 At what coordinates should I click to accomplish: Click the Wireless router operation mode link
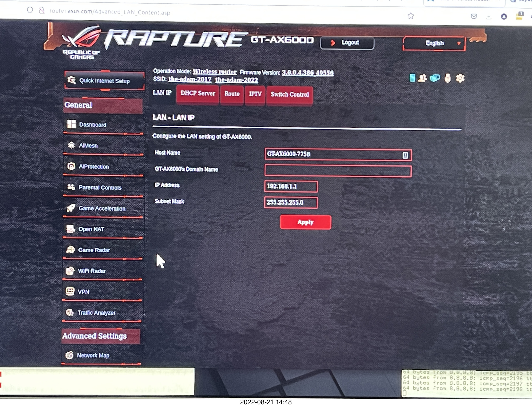point(214,72)
